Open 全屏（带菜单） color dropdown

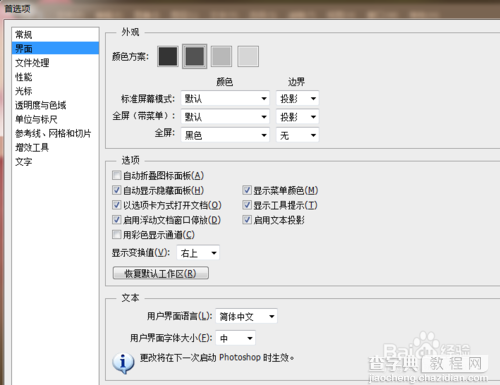pos(225,117)
